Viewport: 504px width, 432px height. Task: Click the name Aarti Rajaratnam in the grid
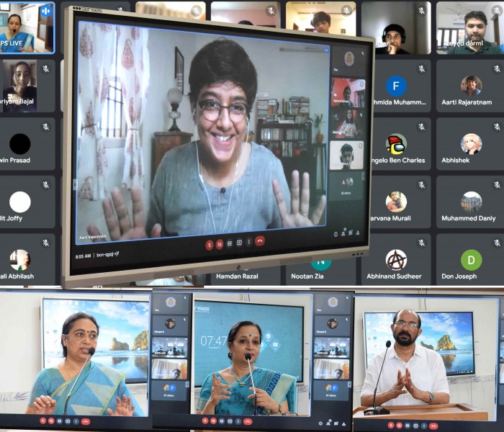pos(467,102)
